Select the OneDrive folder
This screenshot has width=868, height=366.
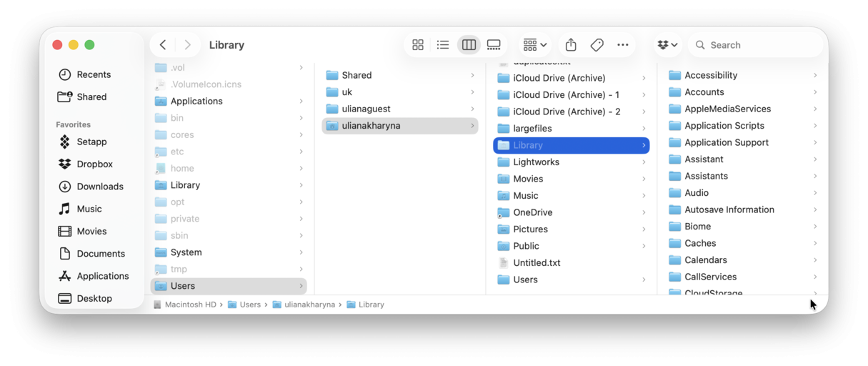[x=572, y=212]
